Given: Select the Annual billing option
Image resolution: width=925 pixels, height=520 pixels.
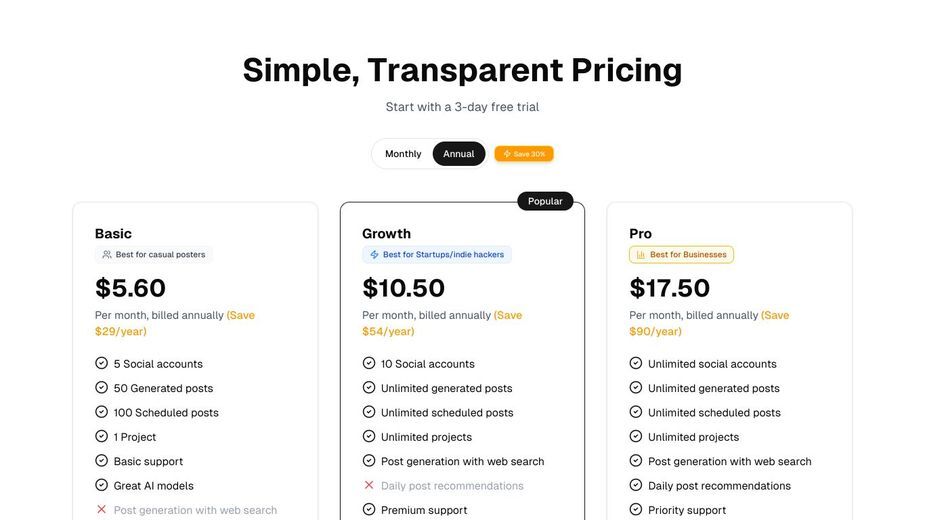Looking at the screenshot, I should coord(458,154).
